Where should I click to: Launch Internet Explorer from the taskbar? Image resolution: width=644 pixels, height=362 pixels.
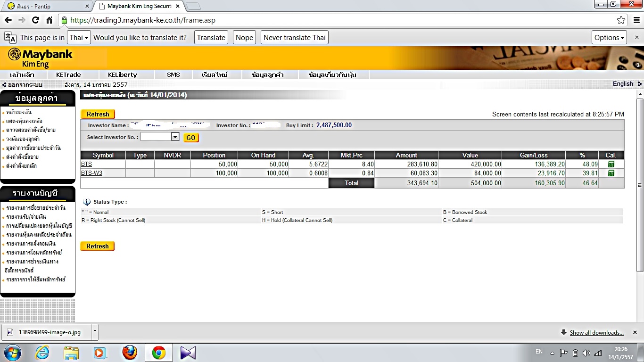(42, 353)
